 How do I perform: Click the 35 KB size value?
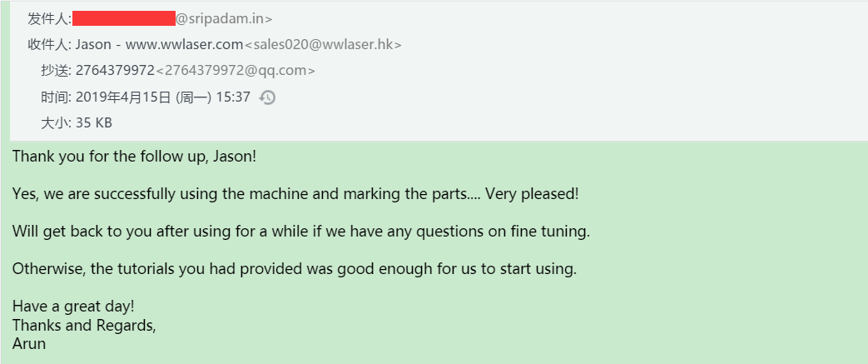(93, 123)
